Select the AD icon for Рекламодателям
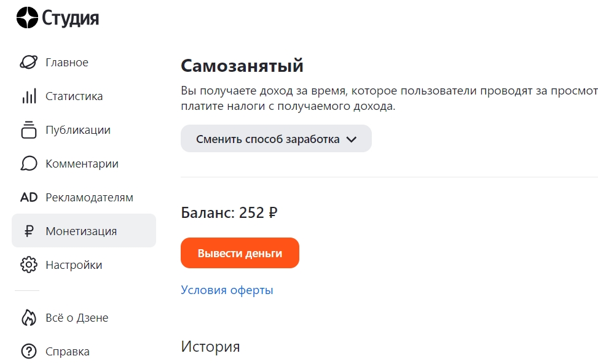 point(29,197)
